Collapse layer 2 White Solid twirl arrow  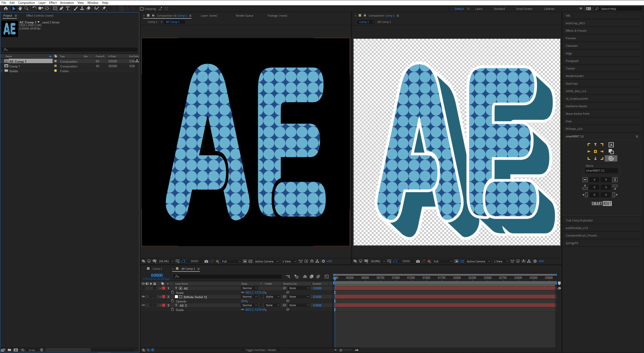pyautogui.click(x=160, y=297)
